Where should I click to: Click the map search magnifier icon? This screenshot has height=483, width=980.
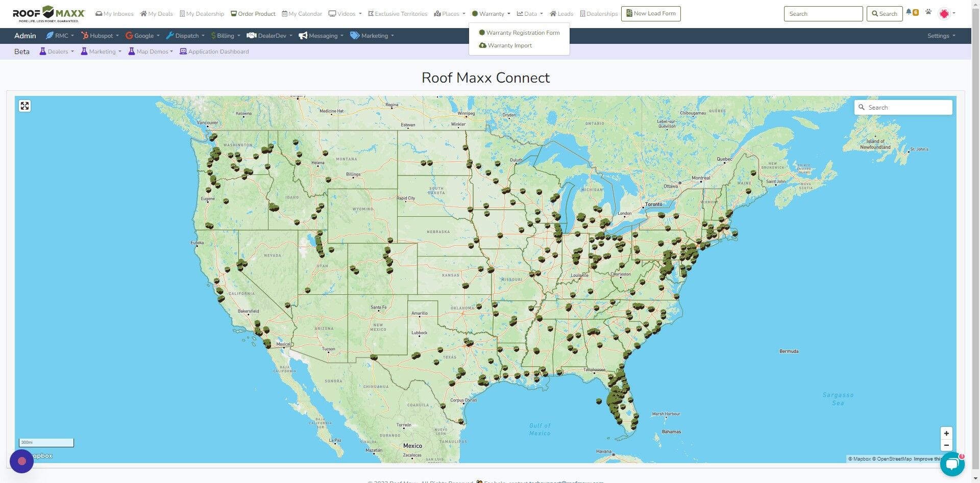[x=862, y=108]
